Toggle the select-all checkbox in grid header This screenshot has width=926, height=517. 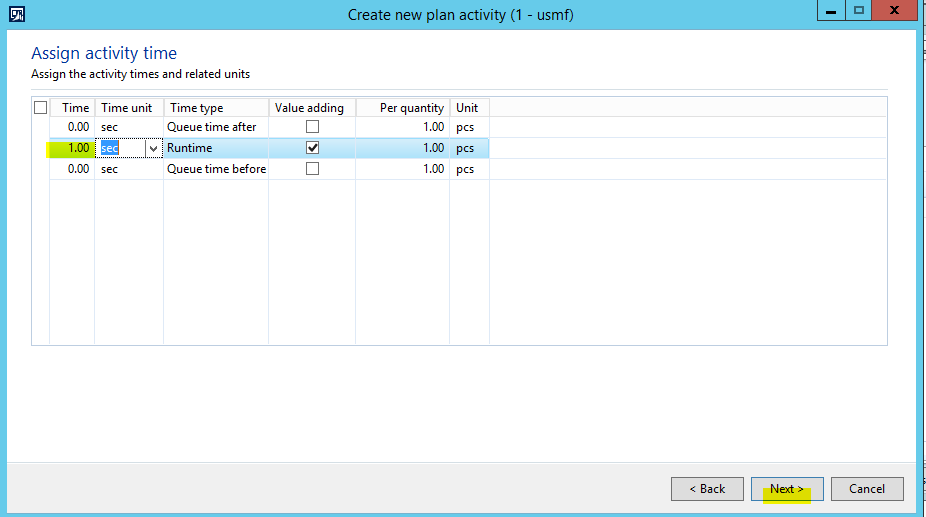(40, 107)
